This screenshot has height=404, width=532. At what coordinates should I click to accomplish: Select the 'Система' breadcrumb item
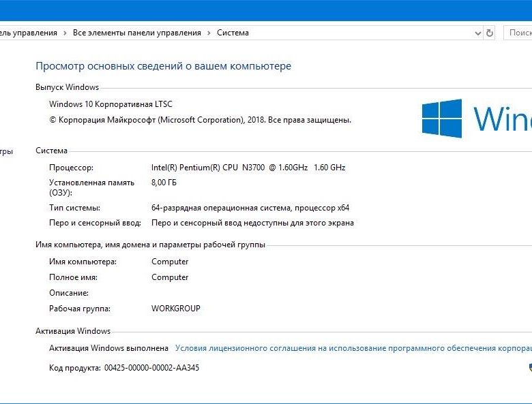point(233,33)
